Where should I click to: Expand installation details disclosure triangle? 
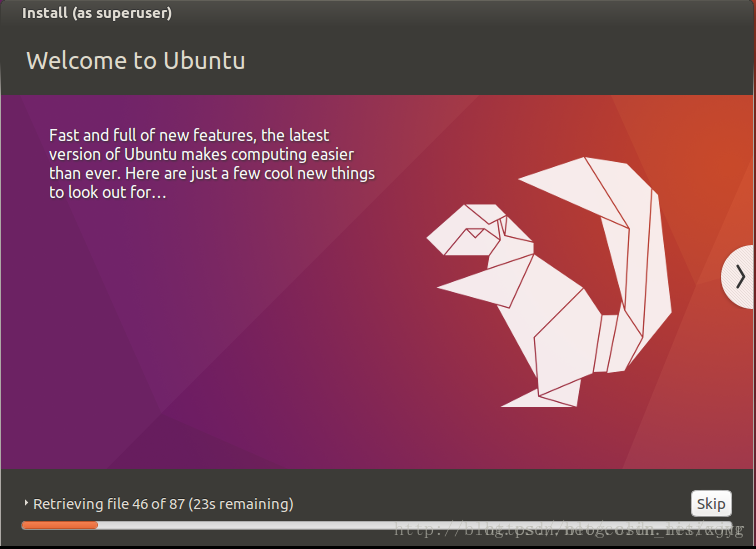pyautogui.click(x=26, y=503)
